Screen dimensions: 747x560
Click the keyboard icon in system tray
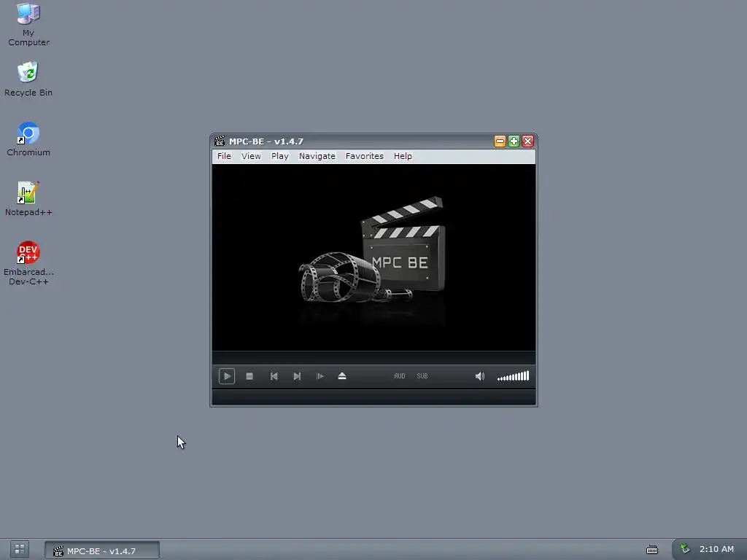652,550
